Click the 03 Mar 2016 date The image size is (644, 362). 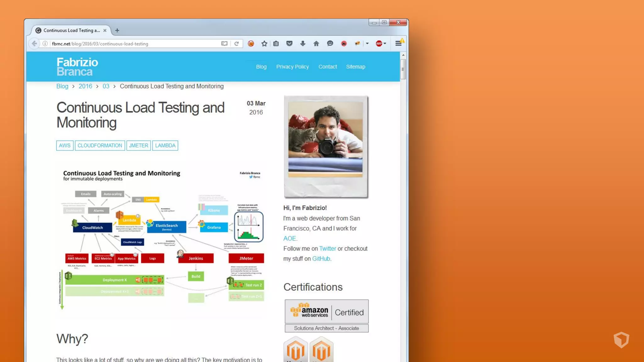[256, 108]
